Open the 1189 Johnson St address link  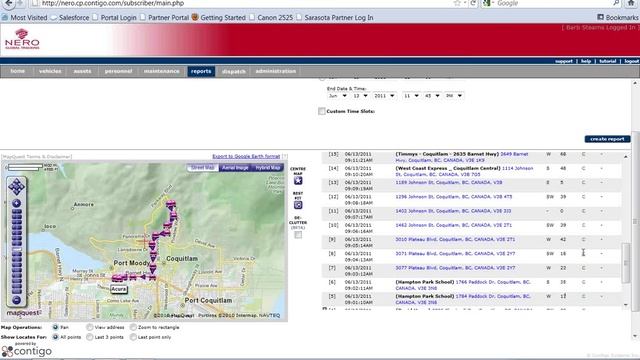[449, 182]
